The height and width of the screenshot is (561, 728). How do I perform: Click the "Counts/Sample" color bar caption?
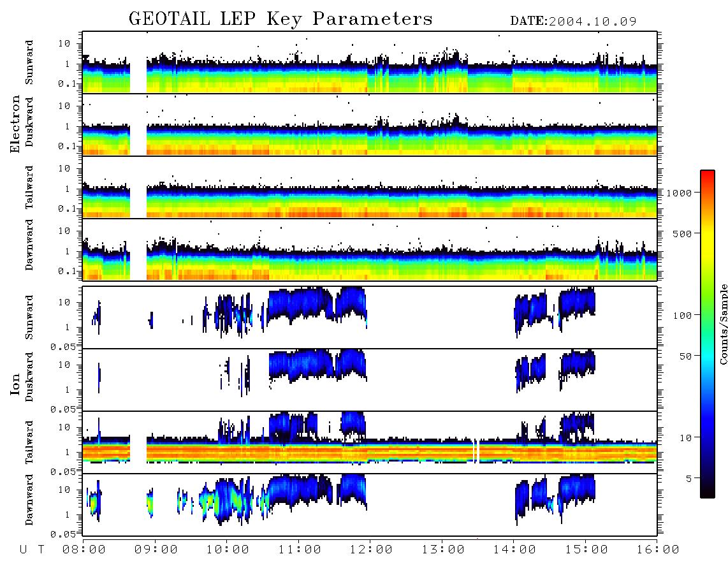723,324
